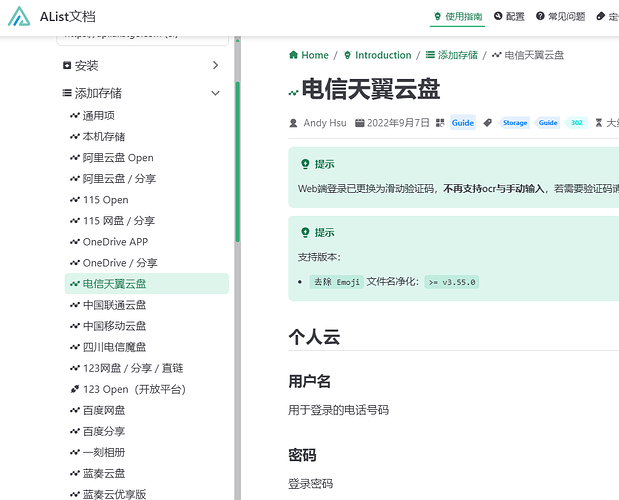
Task: Click the icon beside 中国移动云盘
Action: tap(75, 326)
